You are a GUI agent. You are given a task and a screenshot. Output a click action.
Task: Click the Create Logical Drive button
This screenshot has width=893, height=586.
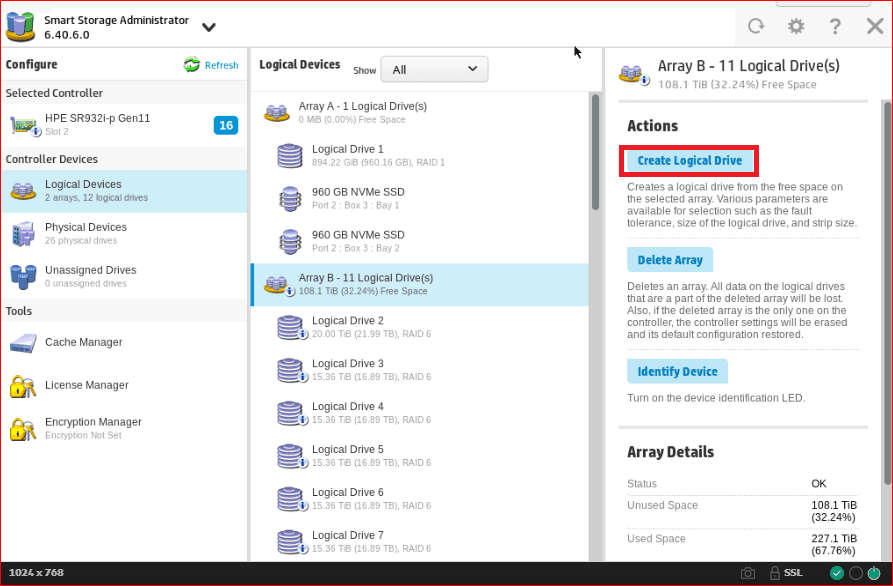[x=690, y=161]
